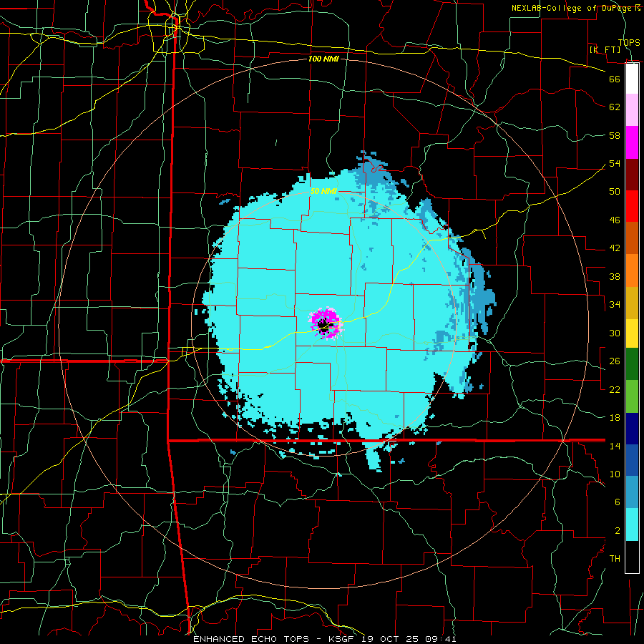644x644 pixels.
Task: Click the magenta echo cluster at radar center
Action: click(326, 323)
